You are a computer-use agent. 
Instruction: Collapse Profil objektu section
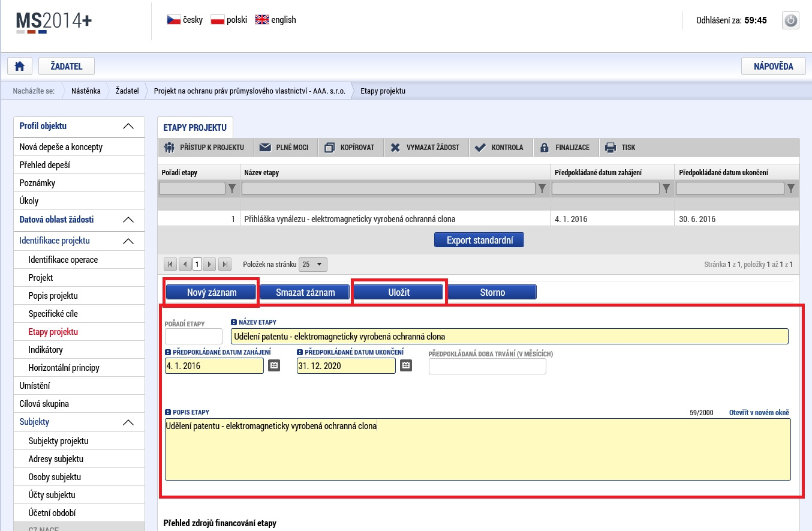(x=128, y=126)
